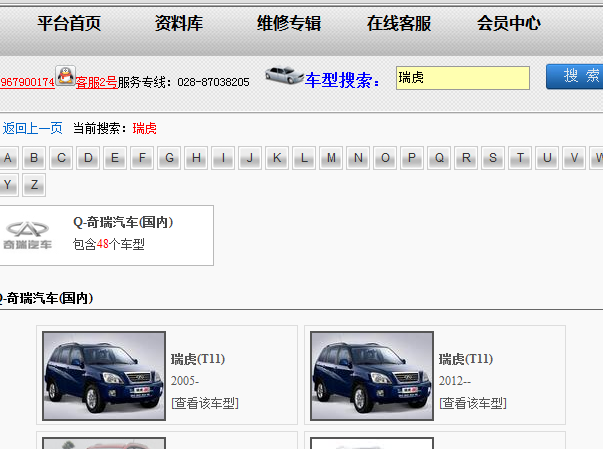Viewport: 603px width, 449px height.
Task: Open 在线客服 page
Action: pos(399,23)
